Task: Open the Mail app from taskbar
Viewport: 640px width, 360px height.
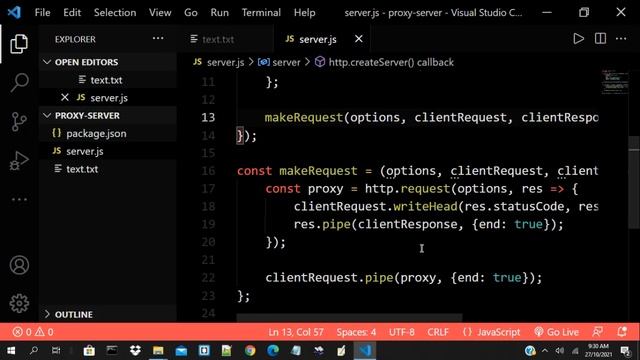Action: (181, 351)
